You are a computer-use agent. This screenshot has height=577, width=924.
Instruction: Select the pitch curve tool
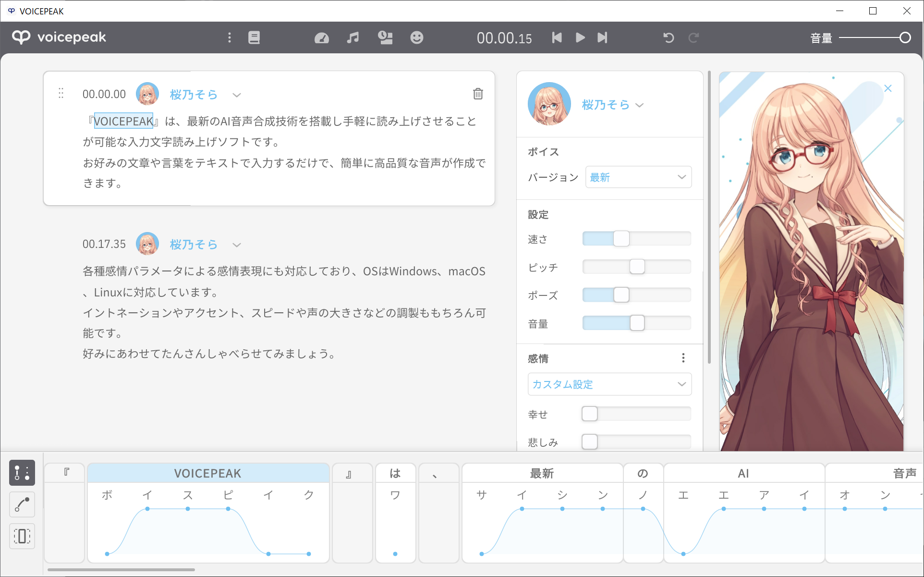(x=22, y=504)
